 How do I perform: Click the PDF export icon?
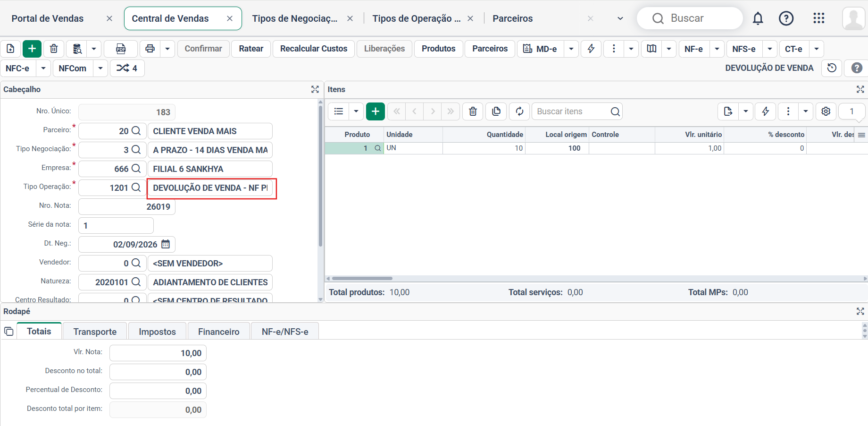pos(121,49)
